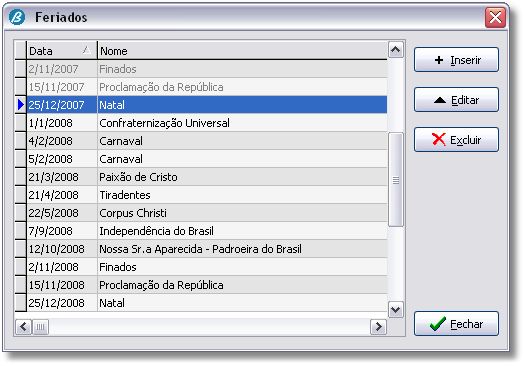Click the Editar button
524x366 pixels.
click(x=456, y=100)
